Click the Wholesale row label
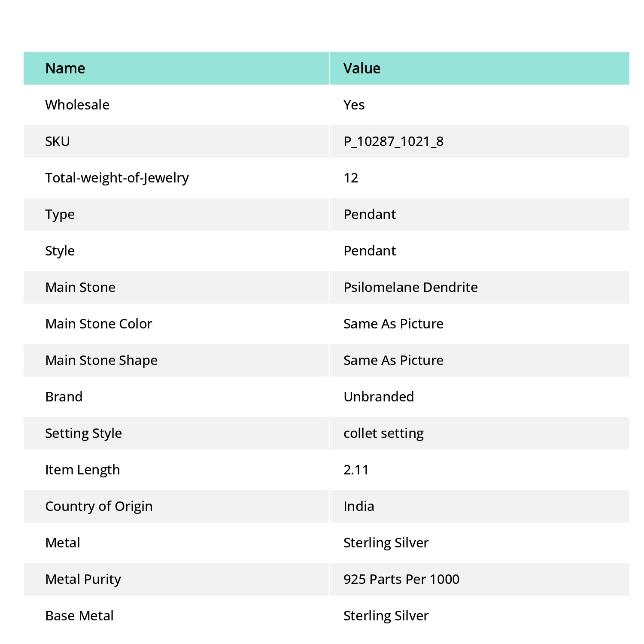 coord(77,105)
